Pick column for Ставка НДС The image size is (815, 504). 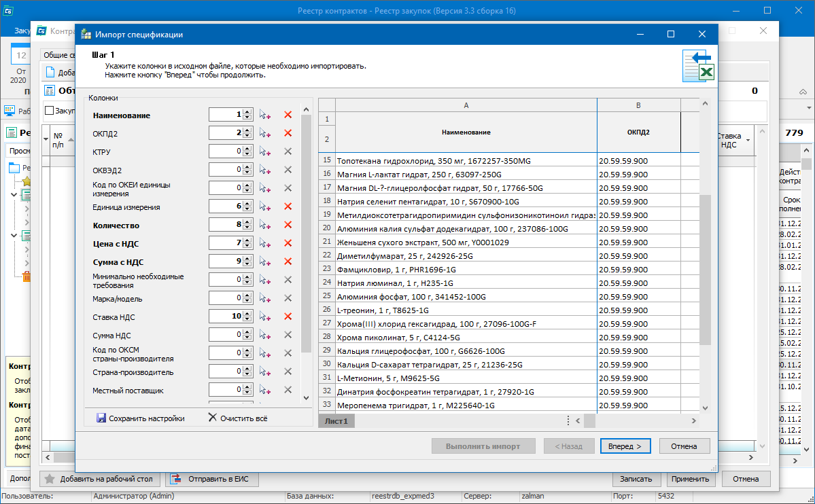(x=265, y=317)
